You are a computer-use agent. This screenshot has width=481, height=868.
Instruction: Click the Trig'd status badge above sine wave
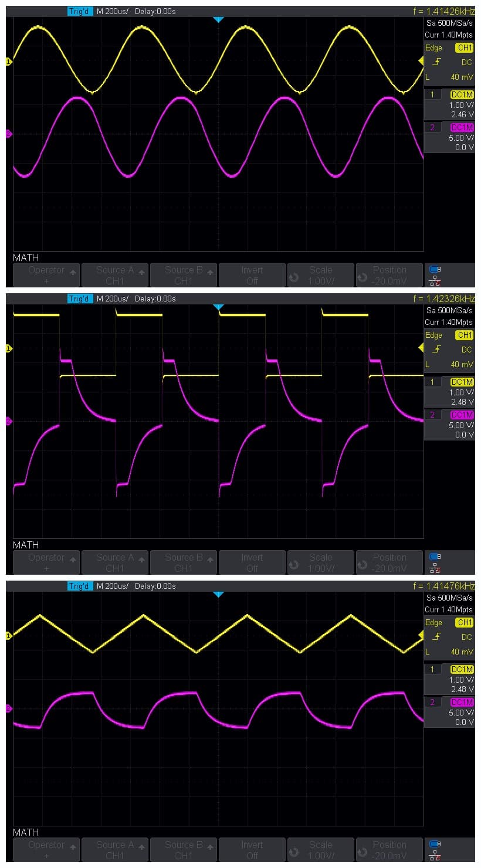click(x=80, y=11)
